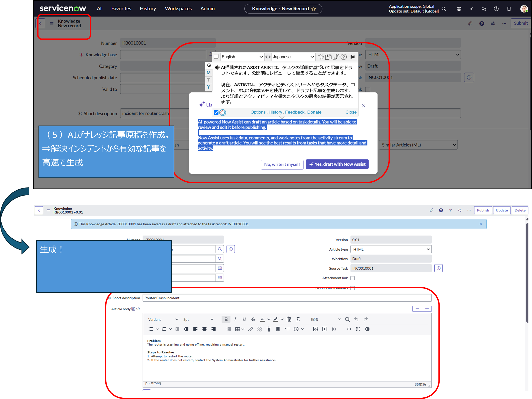532x399 pixels.
Task: Open the Favorites menu
Action: coord(121,9)
